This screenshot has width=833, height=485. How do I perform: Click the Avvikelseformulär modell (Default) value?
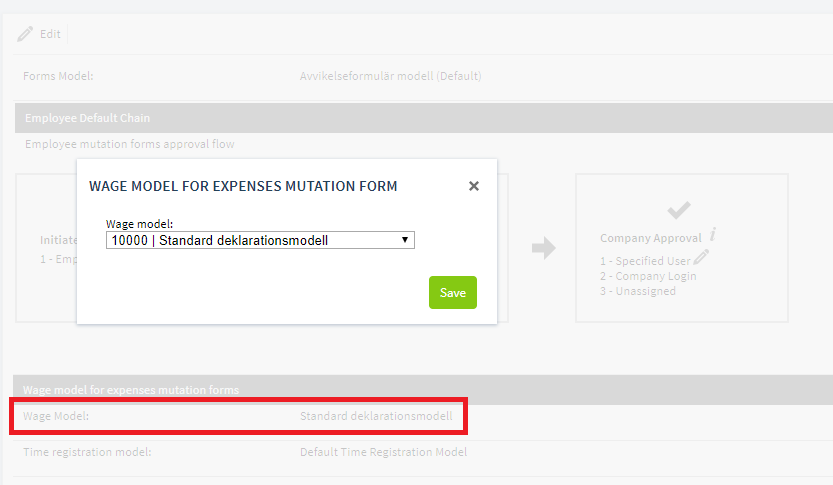(390, 76)
